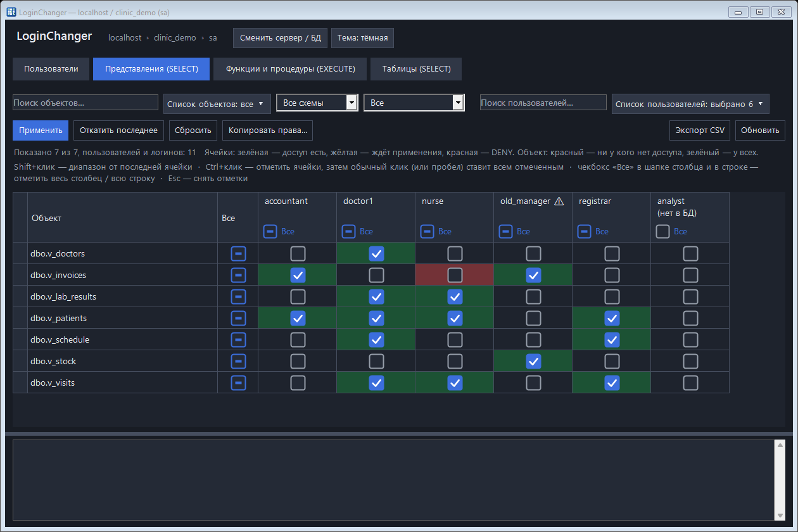Refresh data with the Обновить button

pos(760,130)
